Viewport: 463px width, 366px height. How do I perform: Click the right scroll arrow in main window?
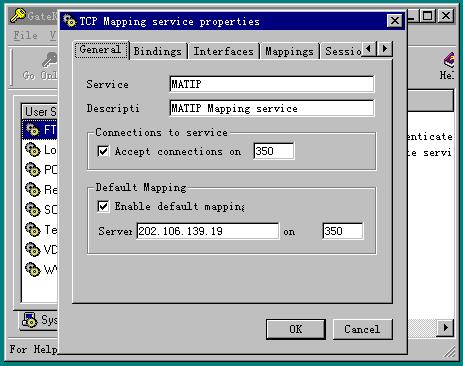(445, 328)
